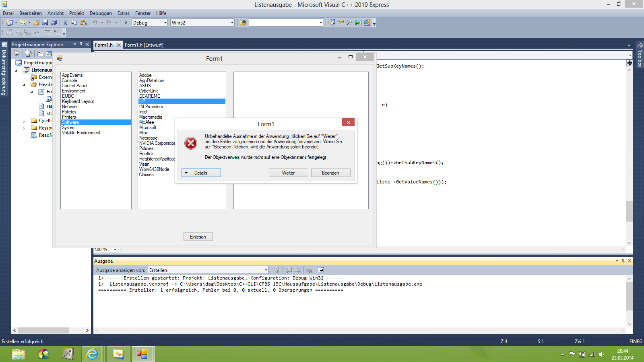
Task: Open the Datei menu
Action: tap(8, 13)
